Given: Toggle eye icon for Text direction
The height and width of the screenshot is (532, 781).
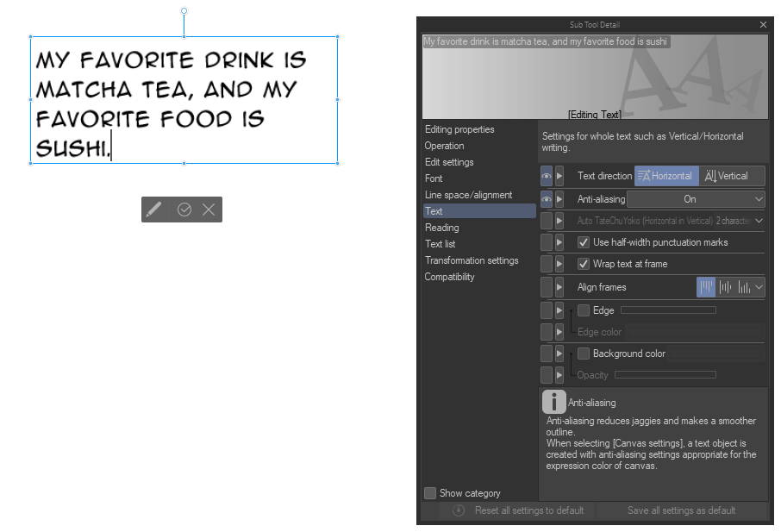Looking at the screenshot, I should click(547, 176).
